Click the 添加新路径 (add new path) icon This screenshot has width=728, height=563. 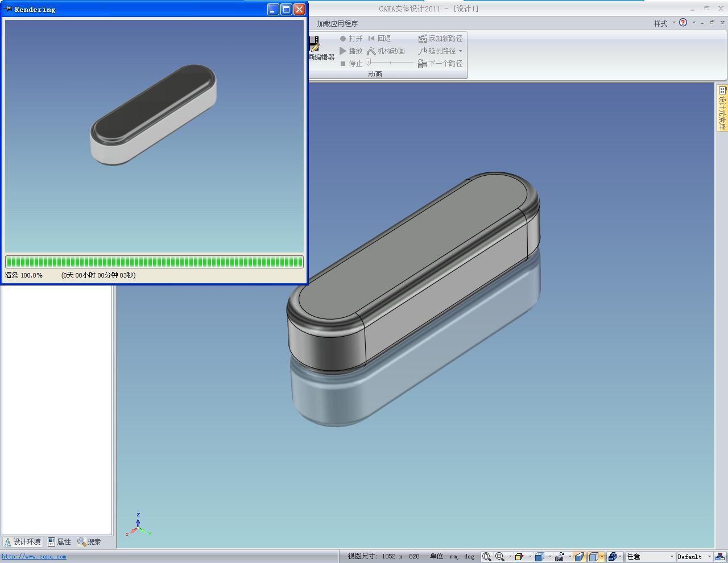(422, 39)
